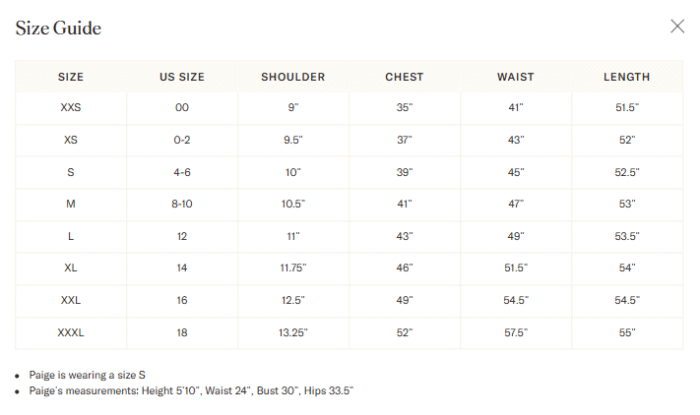This screenshot has height=415, width=700.
Task: Close the Size Guide dialog
Action: (677, 26)
